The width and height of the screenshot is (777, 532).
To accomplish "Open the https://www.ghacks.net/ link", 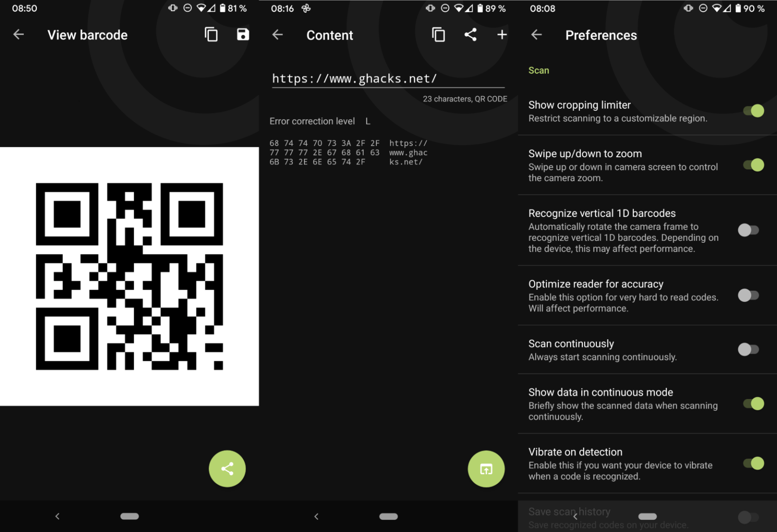I will [354, 78].
